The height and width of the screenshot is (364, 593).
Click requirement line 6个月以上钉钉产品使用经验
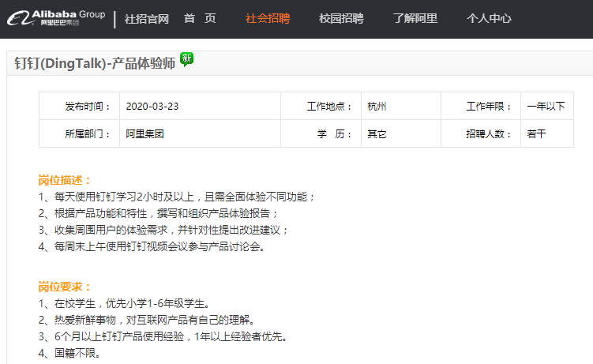(x=163, y=337)
